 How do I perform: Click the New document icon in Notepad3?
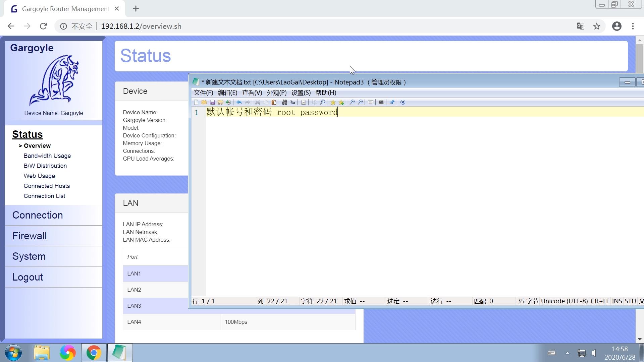[196, 102]
